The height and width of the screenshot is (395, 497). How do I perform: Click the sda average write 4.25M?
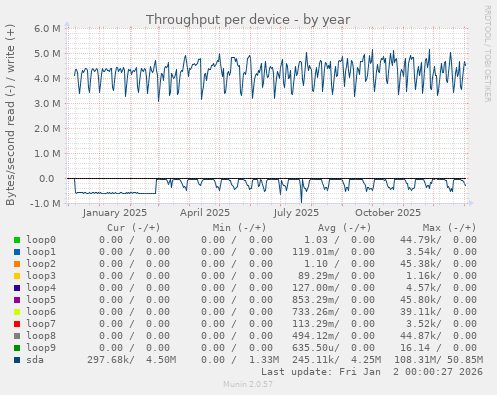click(x=366, y=360)
